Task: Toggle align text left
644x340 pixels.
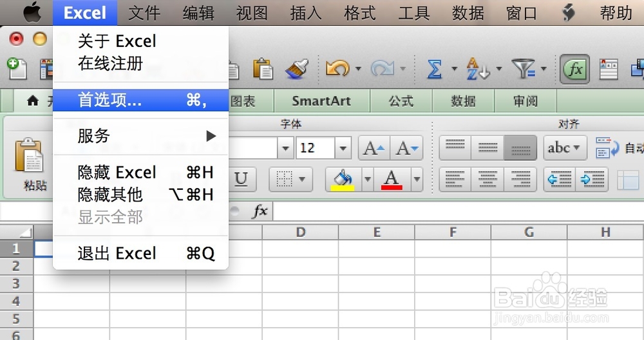Action: pyautogui.click(x=455, y=180)
